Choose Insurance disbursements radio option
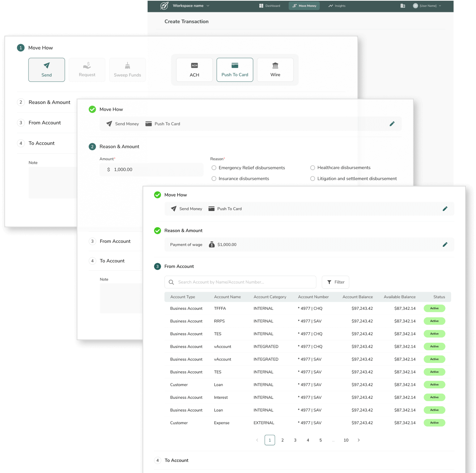 tap(214, 179)
